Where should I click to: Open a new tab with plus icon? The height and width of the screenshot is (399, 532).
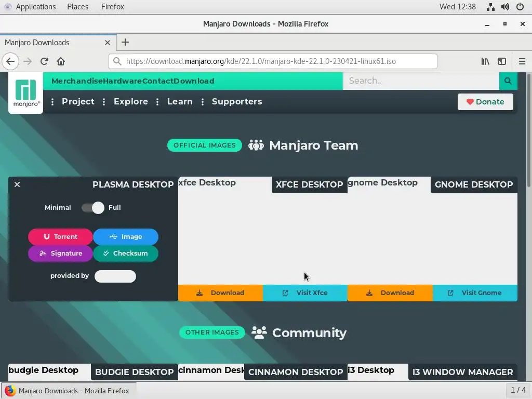click(125, 42)
